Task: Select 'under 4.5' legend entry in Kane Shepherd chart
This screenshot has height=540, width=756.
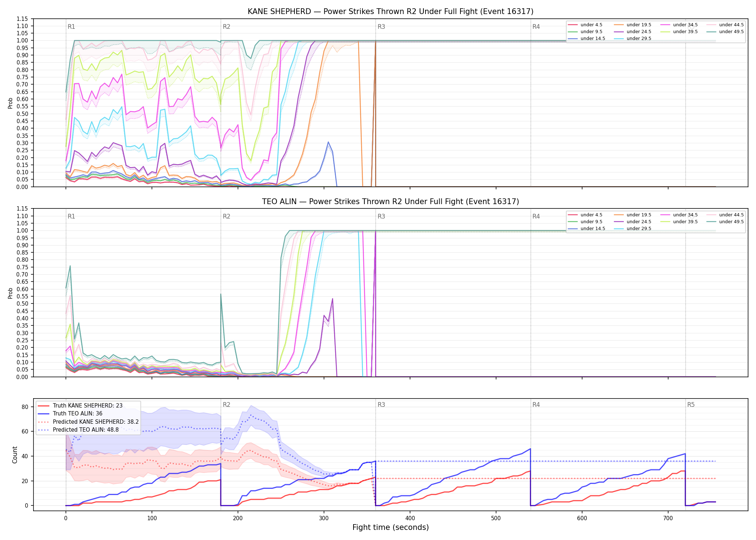Action: pyautogui.click(x=585, y=25)
